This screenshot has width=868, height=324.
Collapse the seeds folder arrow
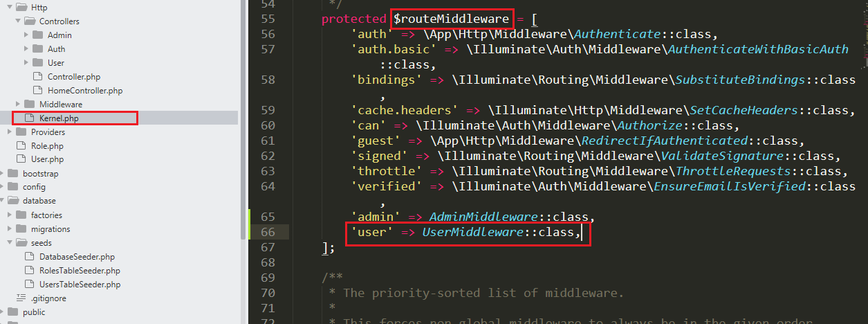point(9,243)
